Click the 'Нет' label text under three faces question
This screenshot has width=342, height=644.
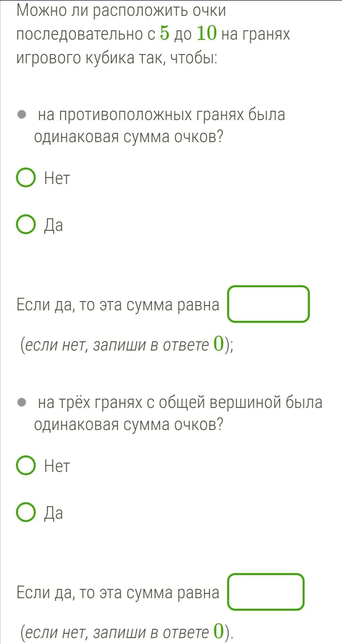(57, 466)
